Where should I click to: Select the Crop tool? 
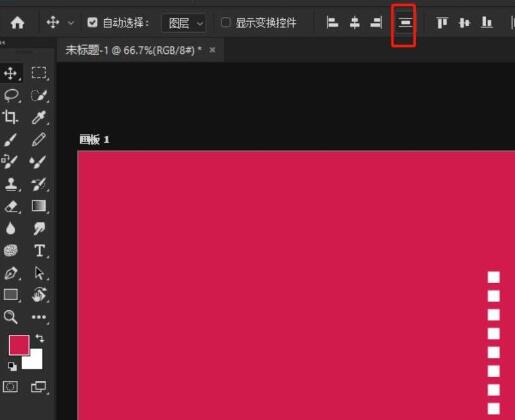point(10,117)
